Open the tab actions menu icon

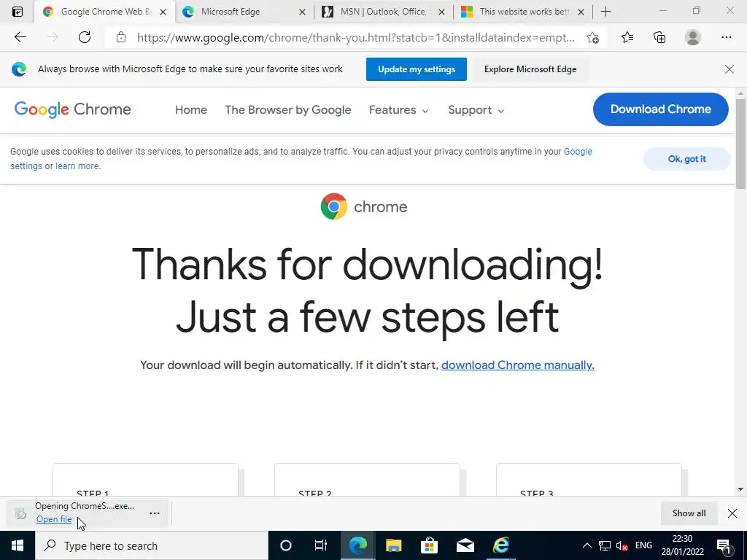pyautogui.click(x=18, y=12)
